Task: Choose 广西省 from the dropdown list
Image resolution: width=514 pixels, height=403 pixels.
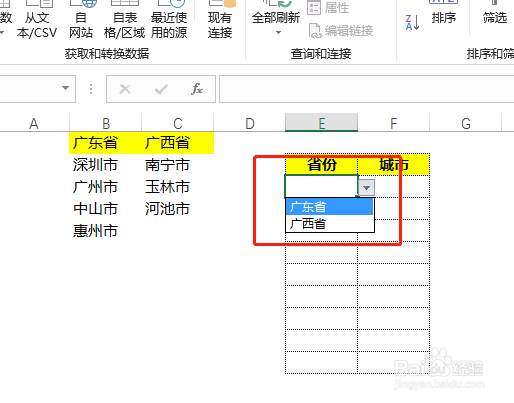Action: (330, 224)
